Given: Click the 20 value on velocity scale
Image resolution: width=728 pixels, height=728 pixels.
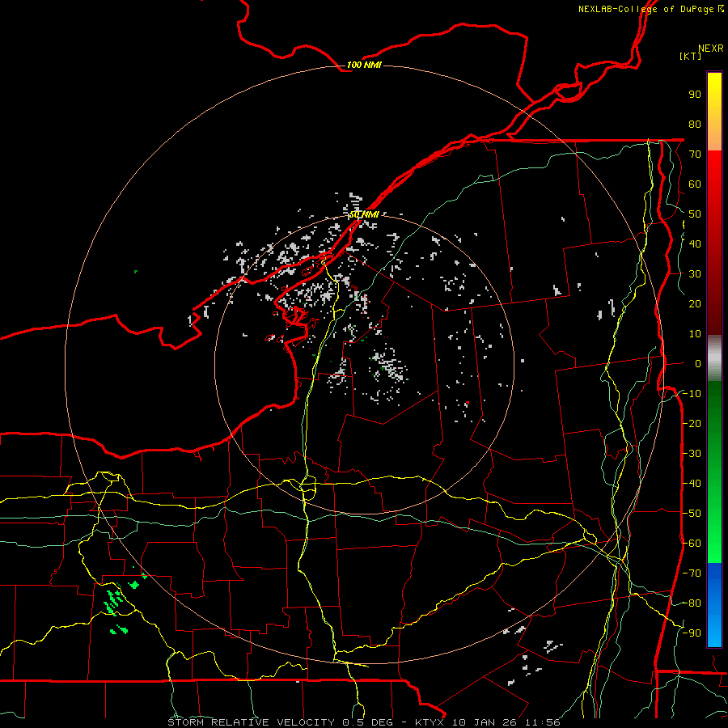Looking at the screenshot, I should [x=695, y=304].
